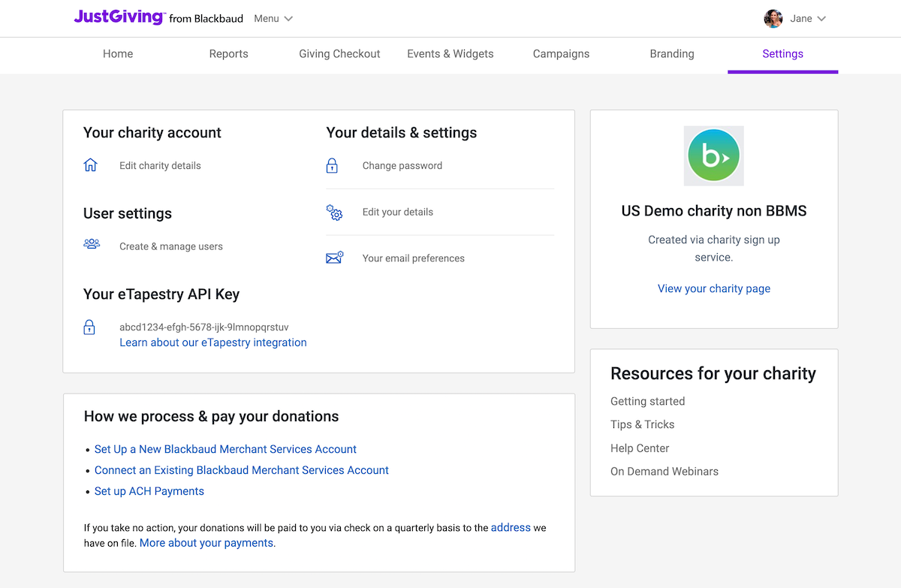Click How we process & pay your donations heading
This screenshot has height=588, width=901.
pyautogui.click(x=211, y=417)
